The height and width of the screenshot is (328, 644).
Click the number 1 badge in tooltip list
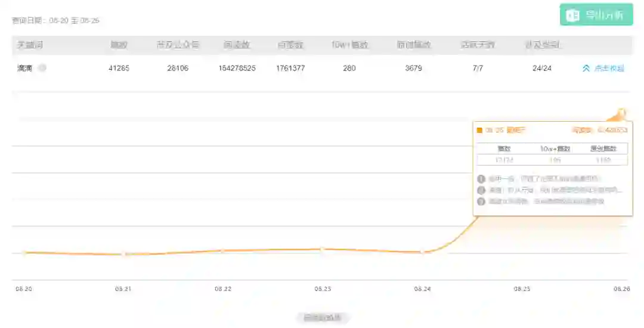(x=481, y=179)
